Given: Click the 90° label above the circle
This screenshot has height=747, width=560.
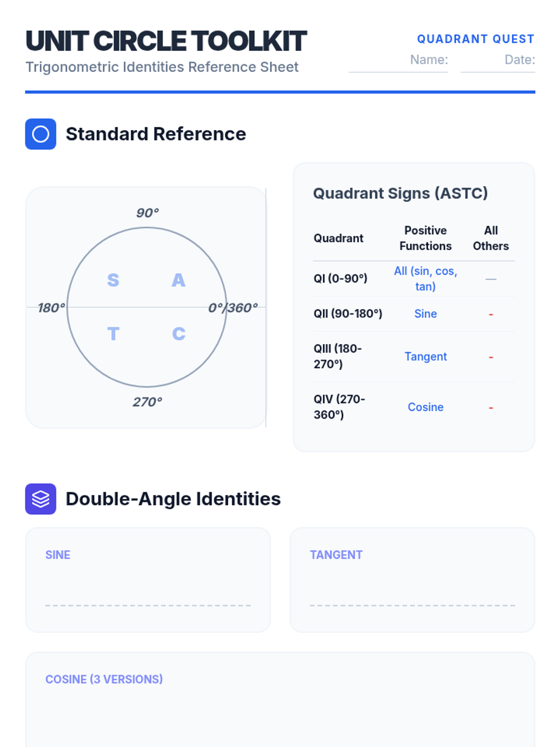Looking at the screenshot, I should tap(147, 213).
